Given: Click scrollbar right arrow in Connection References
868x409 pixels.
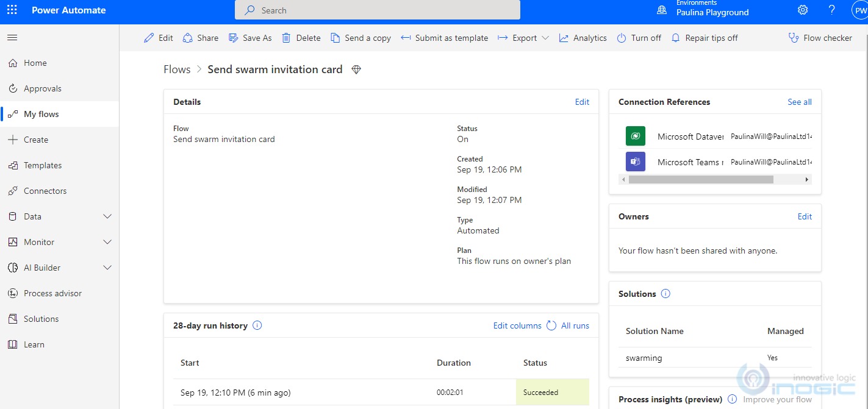Looking at the screenshot, I should tap(807, 180).
